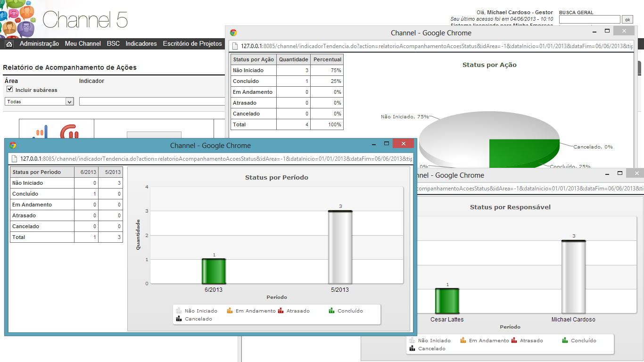The image size is (644, 362).
Task: Click Chrome icon in Status por Período window
Action: click(13, 145)
